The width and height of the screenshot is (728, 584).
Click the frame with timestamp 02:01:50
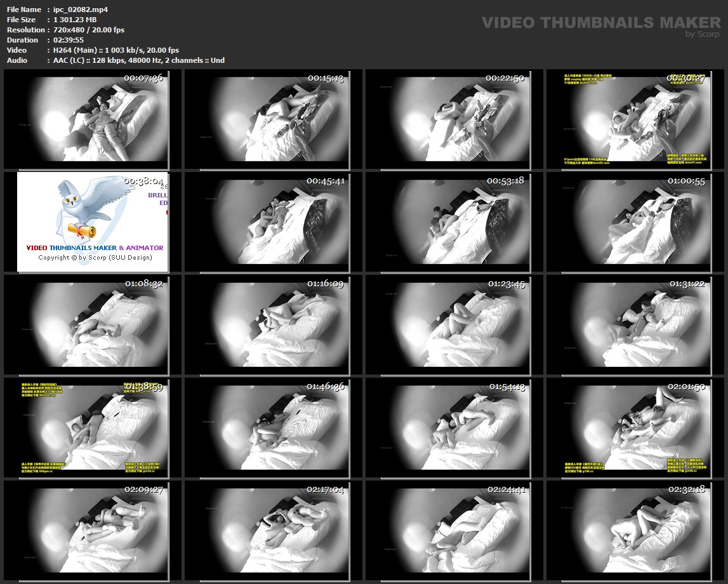point(628,428)
